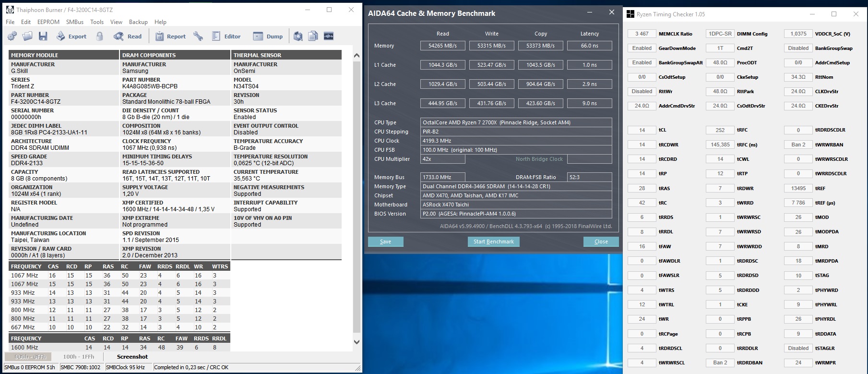
Task: Click the tRFC value 252
Action: [x=720, y=130]
